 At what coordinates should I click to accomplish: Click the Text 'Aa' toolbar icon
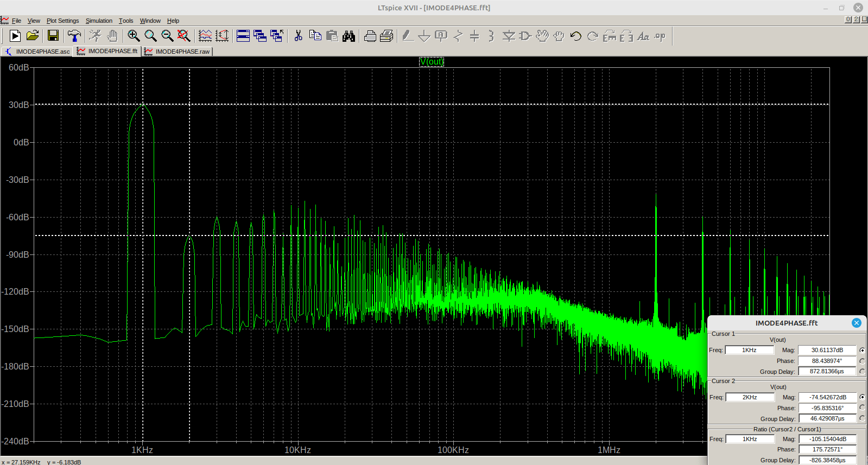643,36
